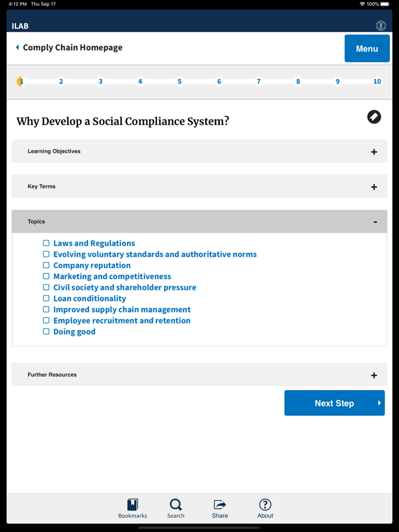Tap the Wi-Fi status icon
This screenshot has height=532, width=399.
(x=362, y=4)
